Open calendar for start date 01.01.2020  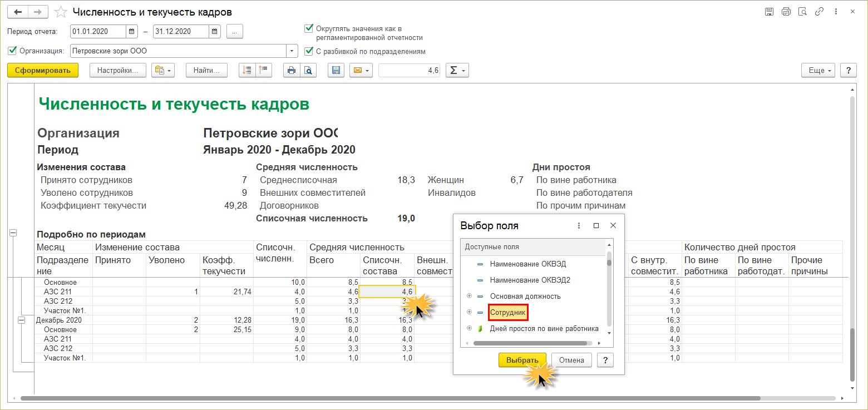click(x=132, y=32)
